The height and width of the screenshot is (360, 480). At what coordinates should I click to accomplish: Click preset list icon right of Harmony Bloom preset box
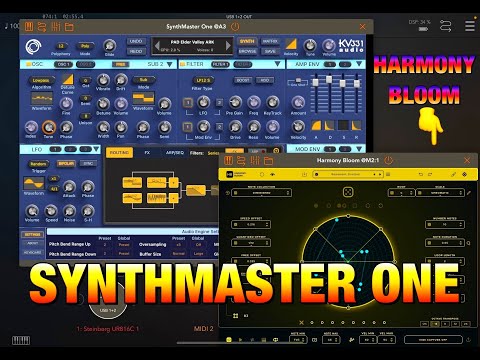388,174
